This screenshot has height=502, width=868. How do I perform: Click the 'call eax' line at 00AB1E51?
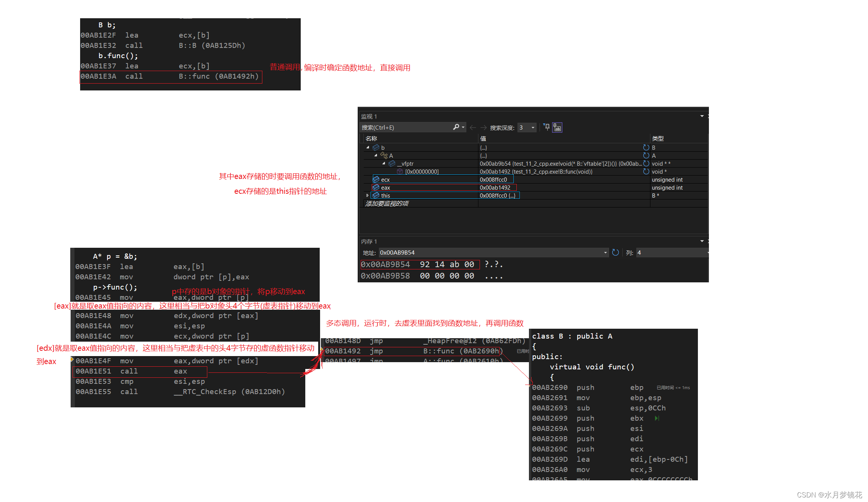131,371
